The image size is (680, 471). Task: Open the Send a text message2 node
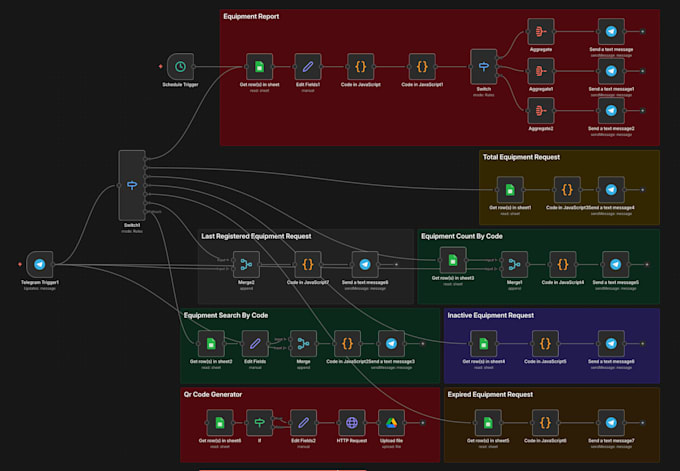611,111
